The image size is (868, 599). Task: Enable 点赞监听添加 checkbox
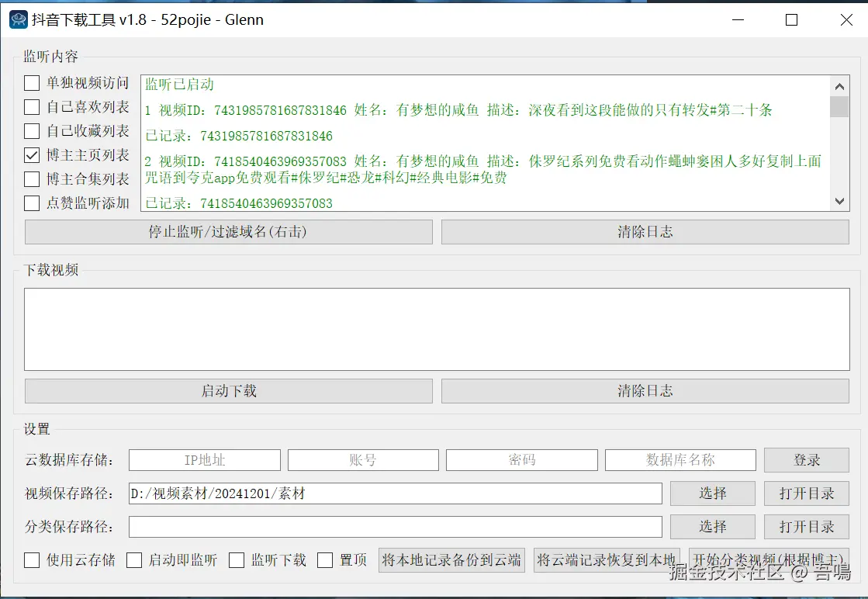[32, 203]
